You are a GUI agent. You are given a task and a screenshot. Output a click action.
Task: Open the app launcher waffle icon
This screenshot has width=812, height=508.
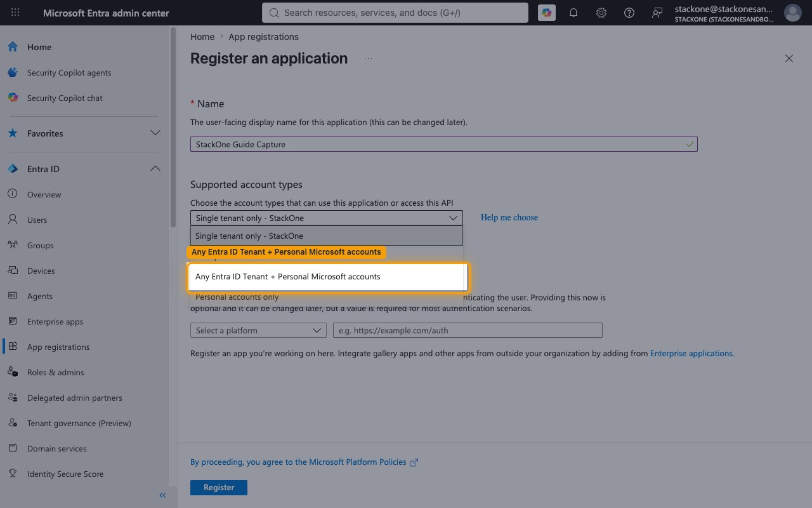pos(15,13)
